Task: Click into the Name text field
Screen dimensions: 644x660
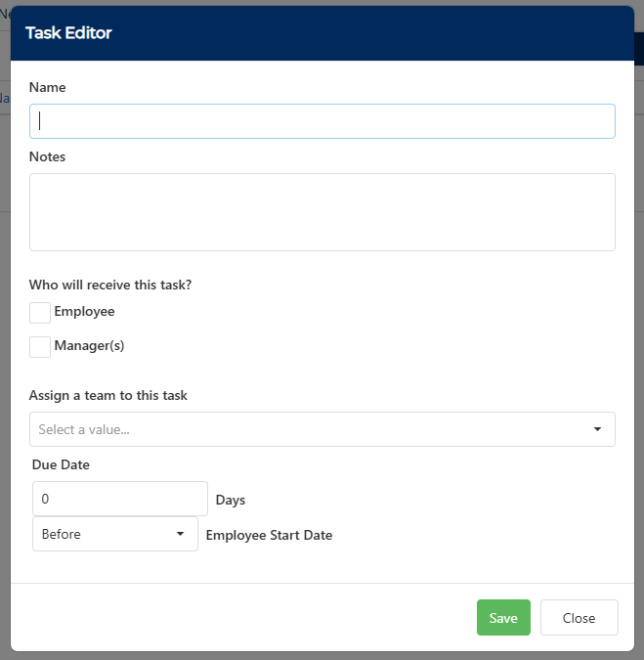Action: [x=322, y=121]
